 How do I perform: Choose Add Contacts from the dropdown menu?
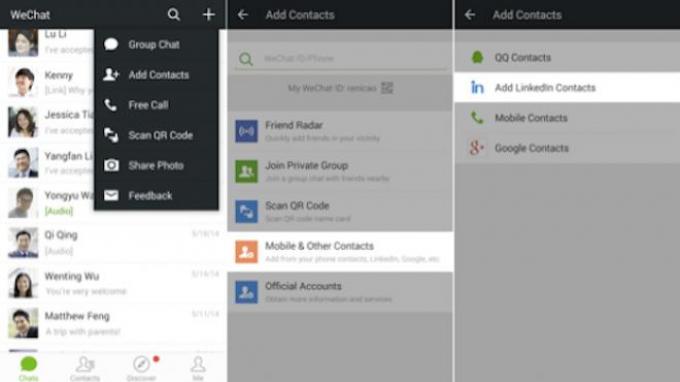coord(156,75)
